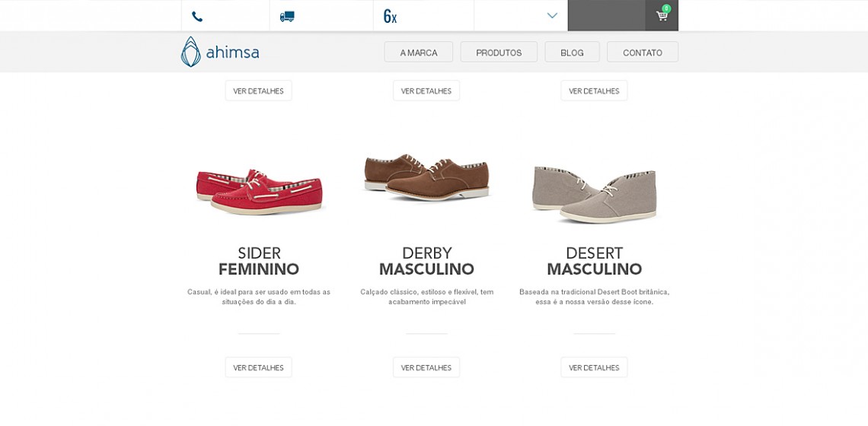Open the shopping cart icon
The width and height of the screenshot is (868, 426).
click(662, 16)
